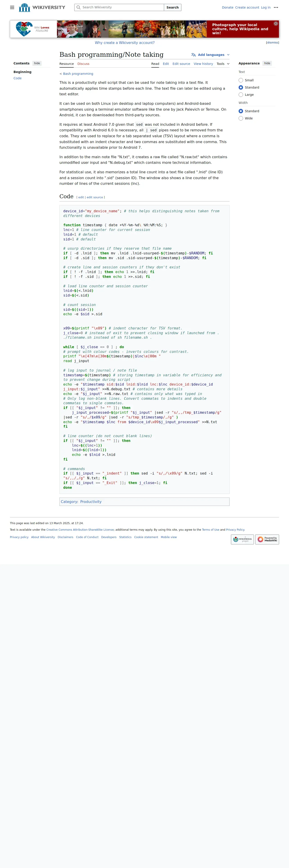Image resolution: width=289 pixels, height=868 pixels.
Task: Click Disclaimers footer link
Action: point(65,537)
